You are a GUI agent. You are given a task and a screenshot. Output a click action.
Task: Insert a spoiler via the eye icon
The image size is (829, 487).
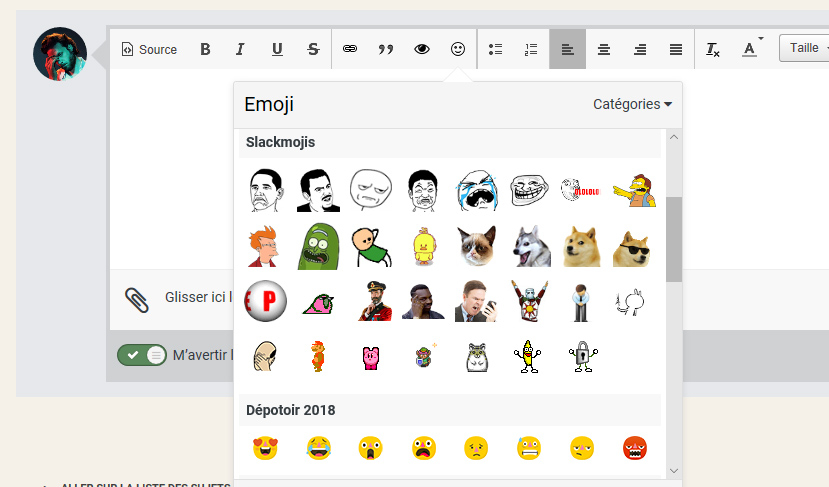click(x=422, y=49)
